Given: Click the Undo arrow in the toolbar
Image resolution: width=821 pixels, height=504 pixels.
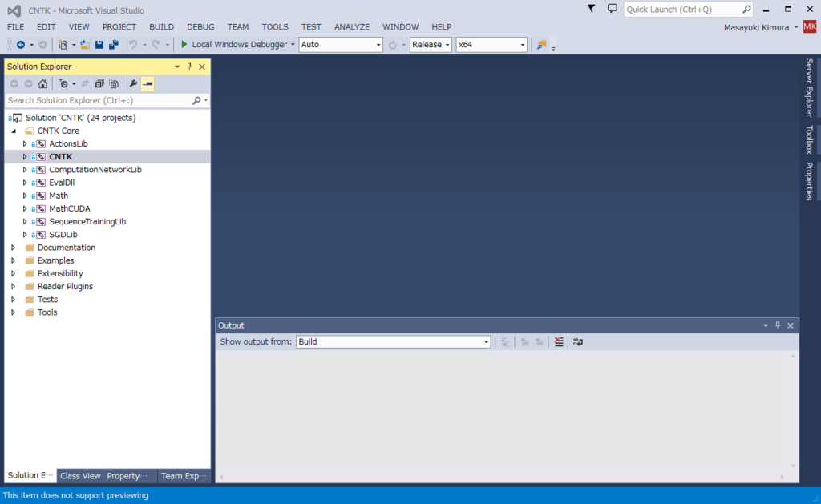Looking at the screenshot, I should 133,45.
